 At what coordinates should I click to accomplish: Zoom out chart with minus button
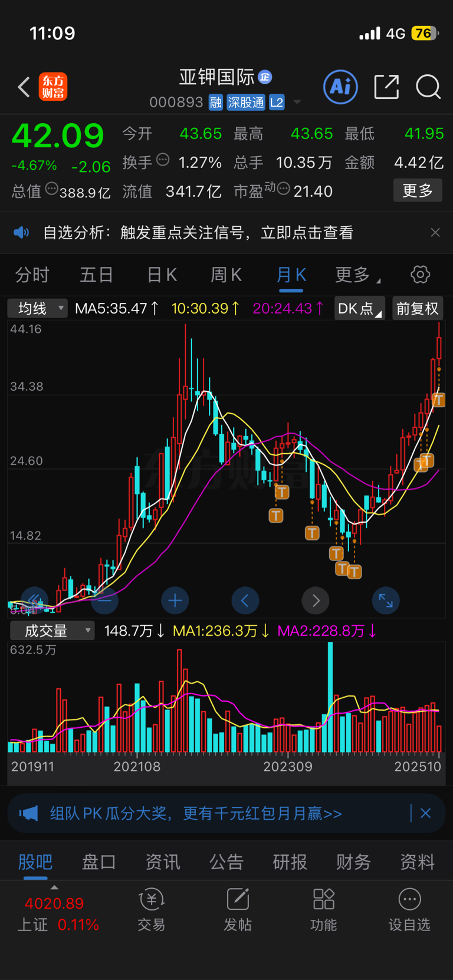tap(104, 600)
